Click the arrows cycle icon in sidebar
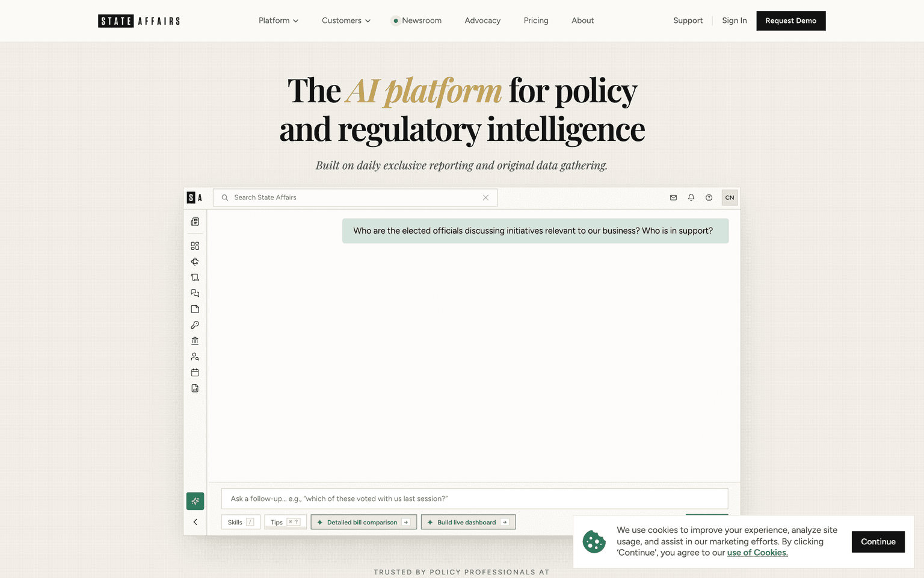Image resolution: width=924 pixels, height=578 pixels. tap(195, 262)
